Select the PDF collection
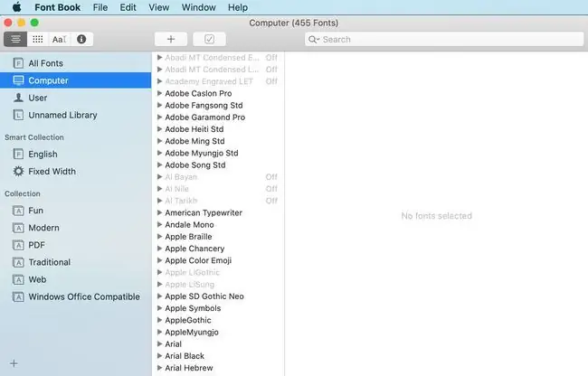Screen dimensions: 588x376 [x=76, y=245]
